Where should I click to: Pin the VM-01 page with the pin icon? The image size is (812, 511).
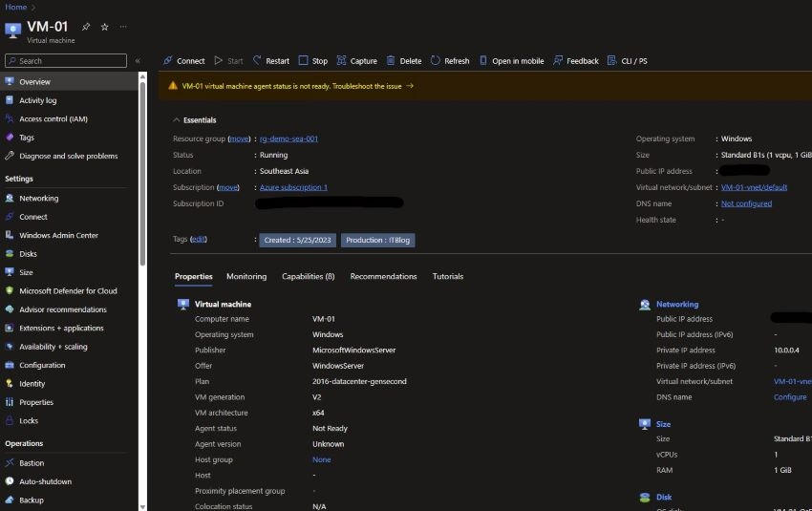(x=86, y=27)
